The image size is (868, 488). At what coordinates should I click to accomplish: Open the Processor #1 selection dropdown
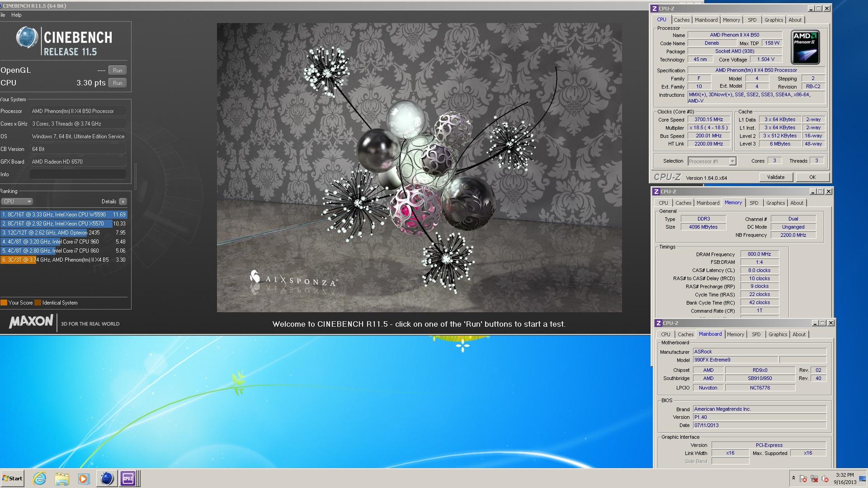click(712, 161)
